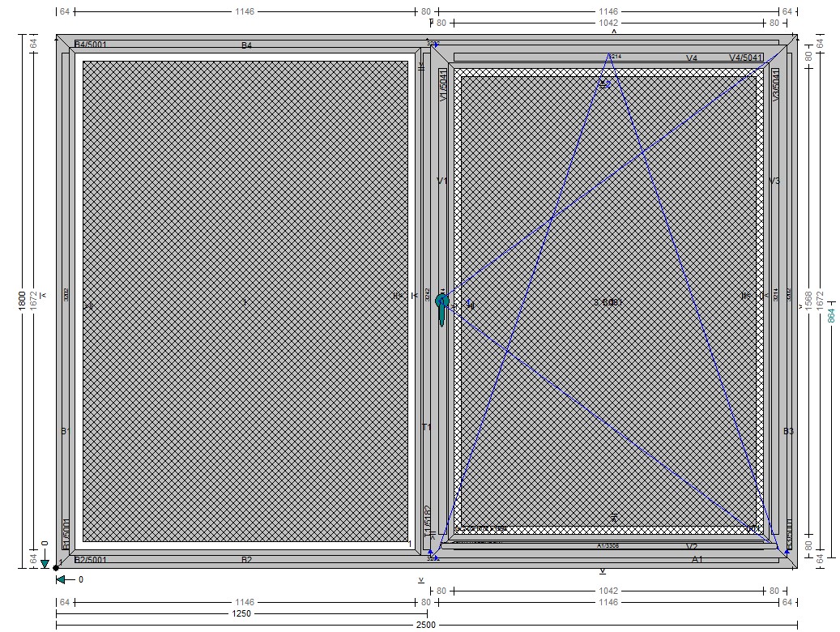Select the 1568 sash height dimension
Screen dimensions: 840x632
(808, 300)
